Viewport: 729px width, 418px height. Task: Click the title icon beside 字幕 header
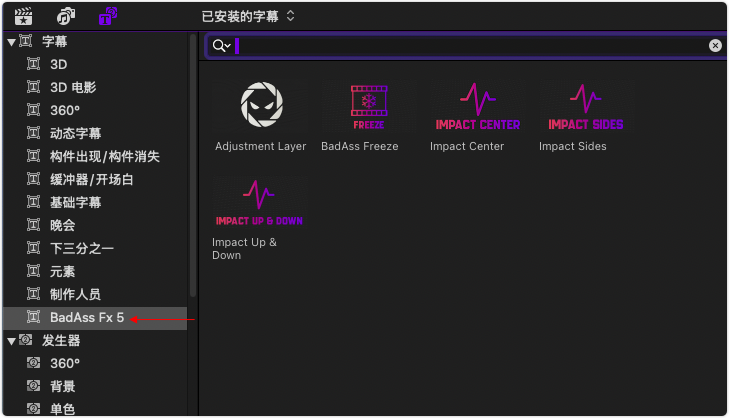click(26, 41)
